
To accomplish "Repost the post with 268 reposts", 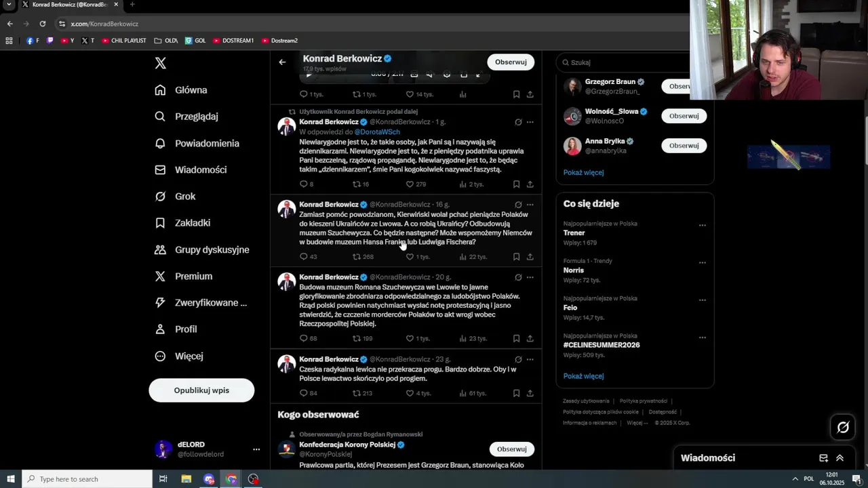I will [363, 257].
